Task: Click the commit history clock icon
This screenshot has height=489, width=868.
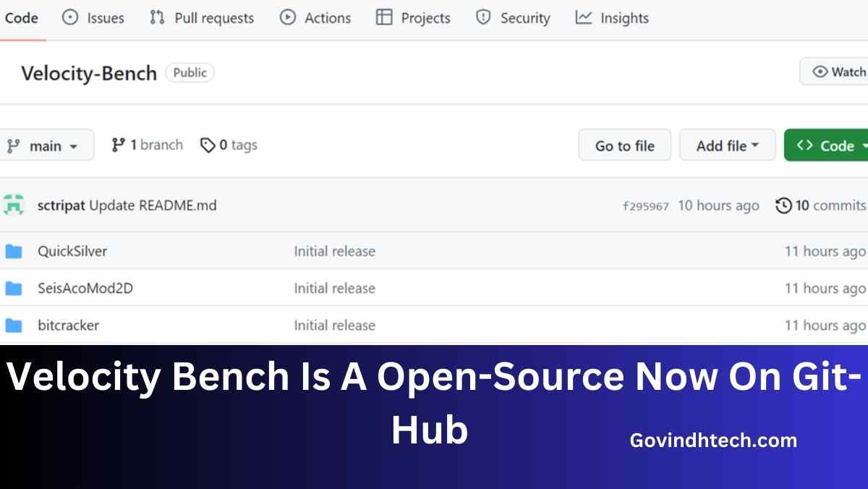Action: pos(783,206)
